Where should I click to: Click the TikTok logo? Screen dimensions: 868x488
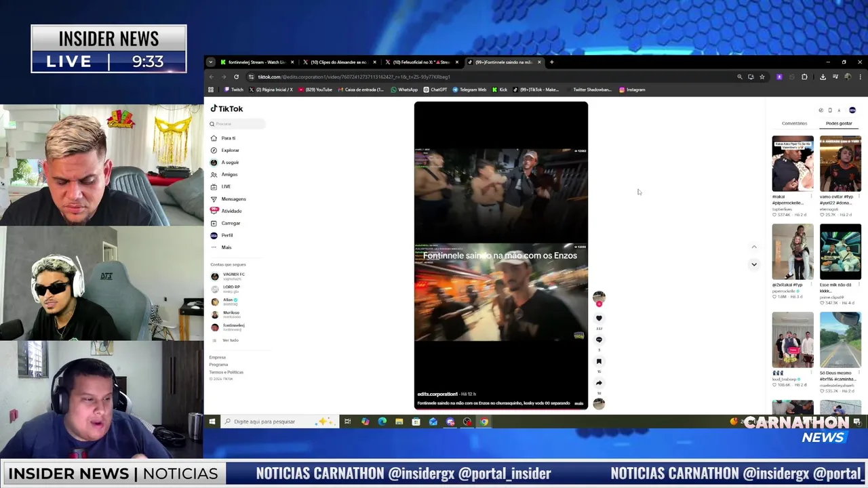click(226, 108)
